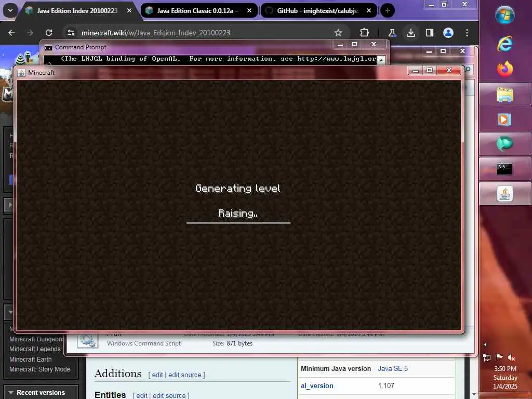Screen dimensions: 532x399
Task: Launch Firefox from taskbar
Action: pyautogui.click(x=505, y=69)
